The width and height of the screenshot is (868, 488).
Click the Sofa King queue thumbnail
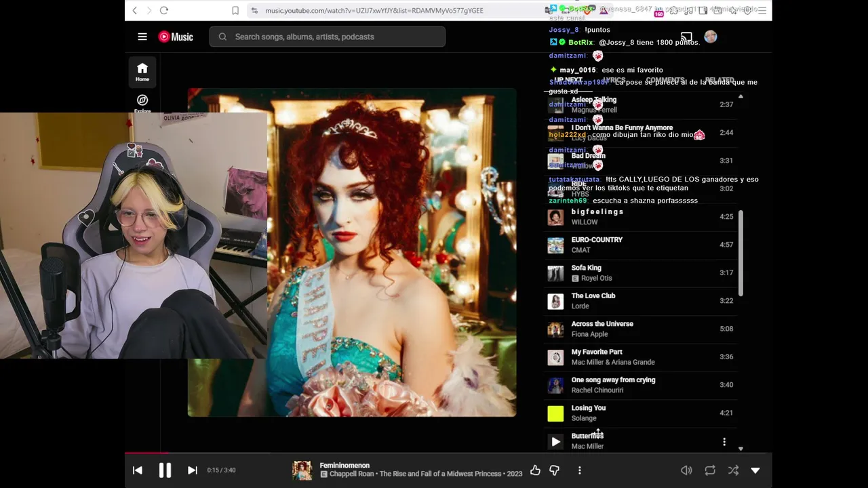(x=555, y=272)
